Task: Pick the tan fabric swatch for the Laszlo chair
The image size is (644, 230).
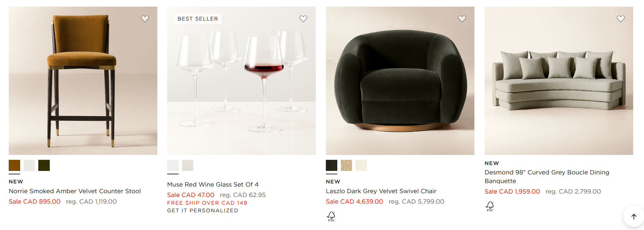Action: (x=346, y=165)
